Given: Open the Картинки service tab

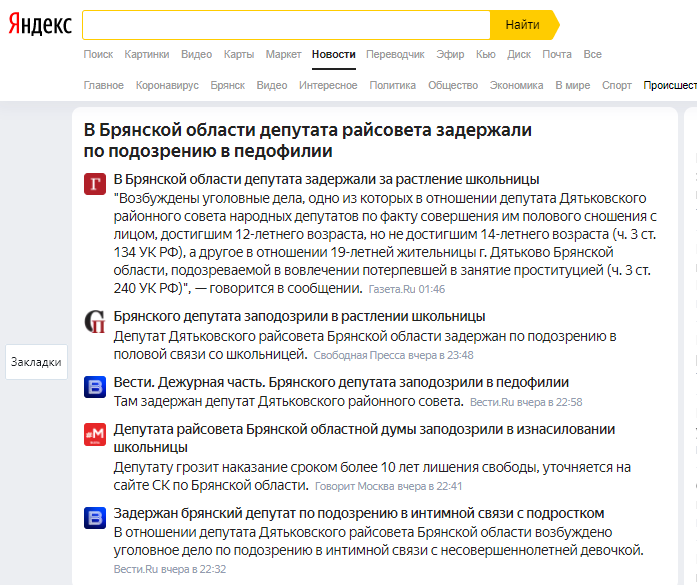Looking at the screenshot, I should tap(147, 54).
